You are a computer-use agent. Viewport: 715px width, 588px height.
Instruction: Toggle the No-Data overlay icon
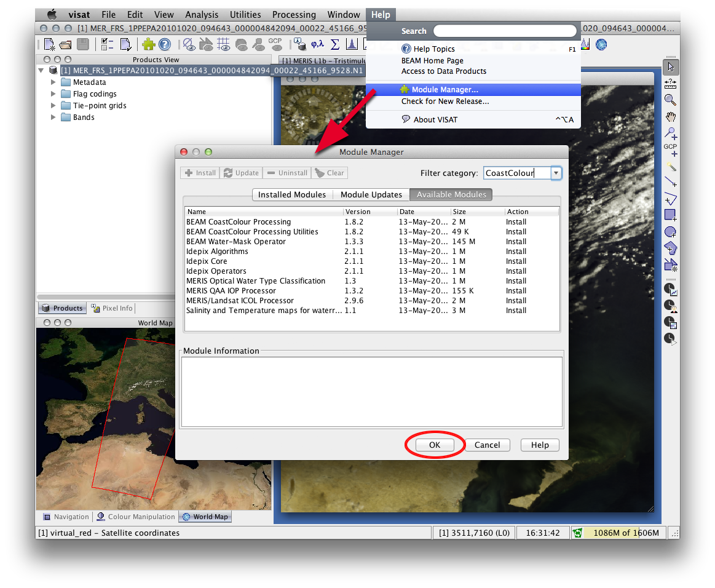coord(189,44)
